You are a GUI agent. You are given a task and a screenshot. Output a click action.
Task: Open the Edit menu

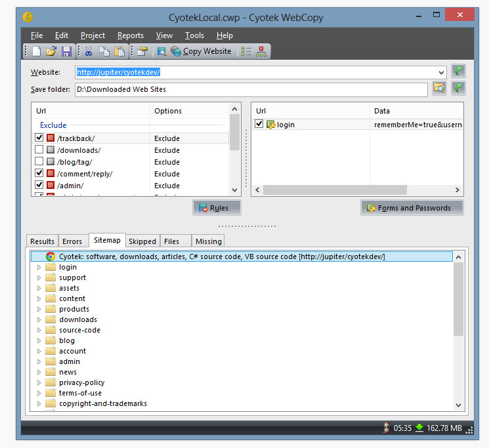(62, 35)
